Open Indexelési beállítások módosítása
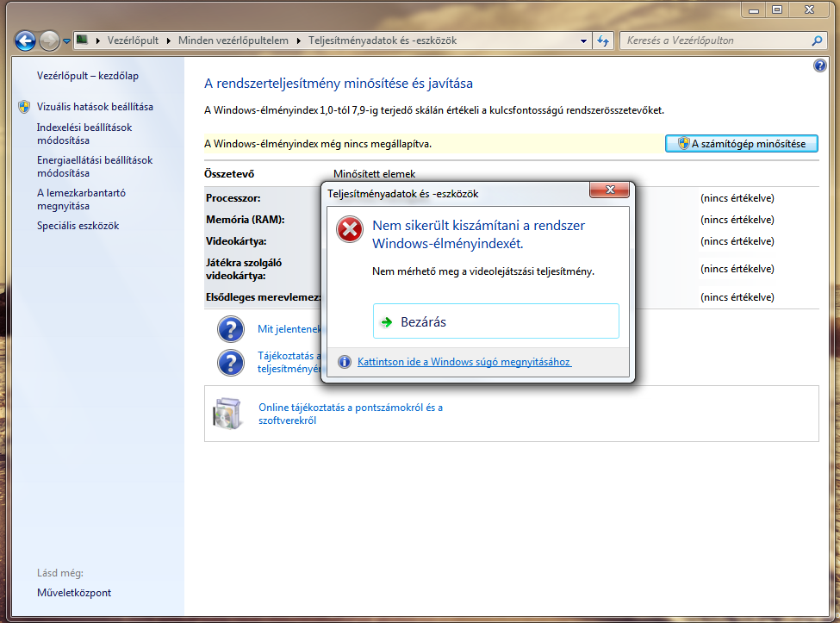 [84, 134]
